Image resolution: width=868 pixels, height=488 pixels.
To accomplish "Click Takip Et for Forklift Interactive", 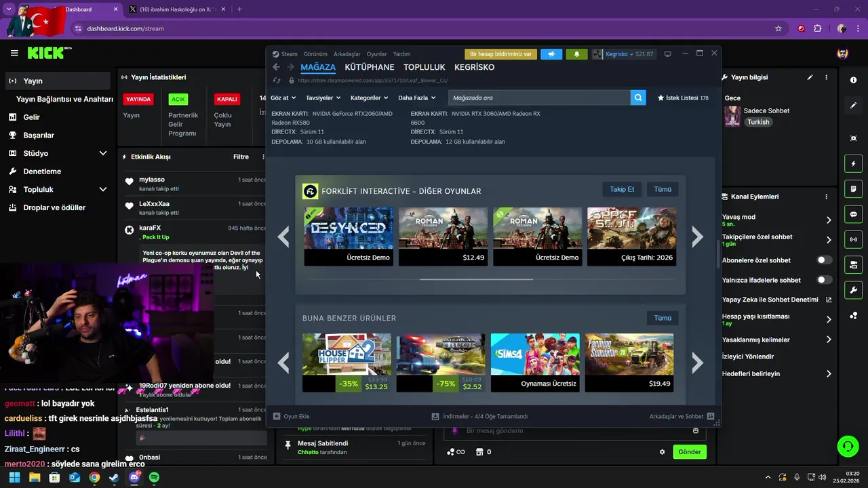I will [622, 189].
